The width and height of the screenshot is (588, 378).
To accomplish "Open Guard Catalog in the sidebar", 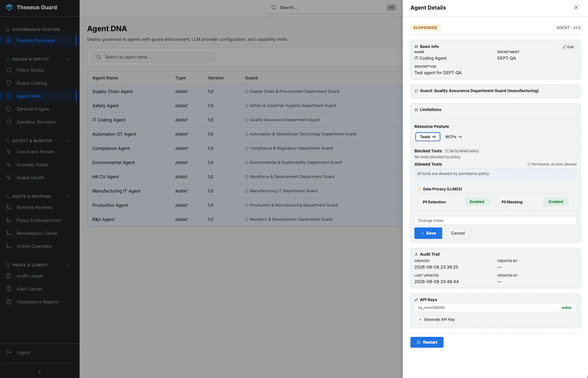I will pos(32,83).
